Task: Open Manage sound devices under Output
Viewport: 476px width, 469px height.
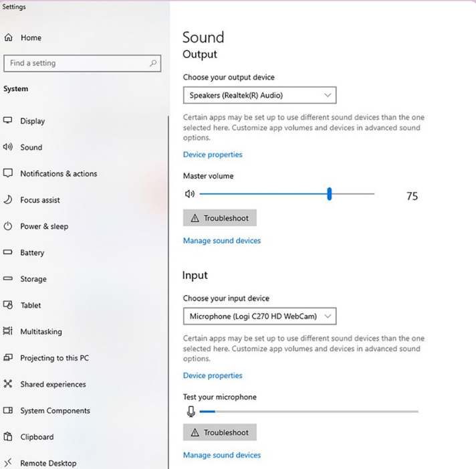Action: [222, 241]
